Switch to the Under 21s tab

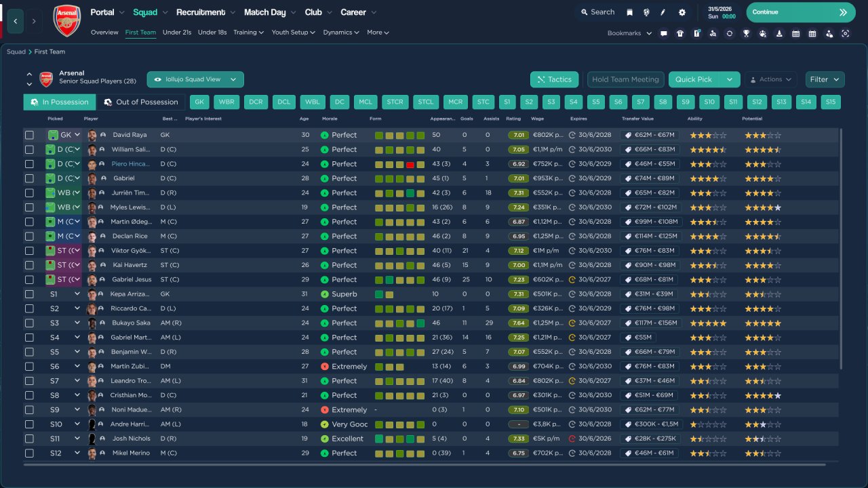point(177,33)
